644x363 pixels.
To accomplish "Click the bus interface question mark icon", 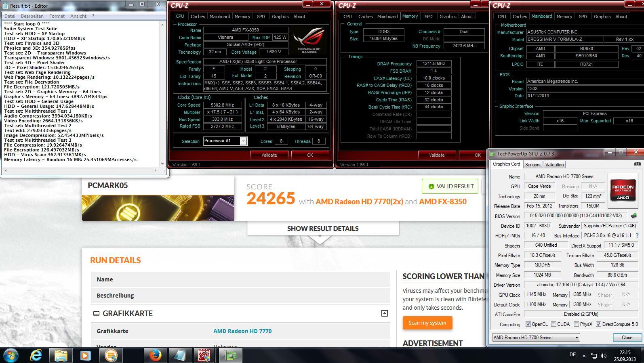I will pos(637,235).
